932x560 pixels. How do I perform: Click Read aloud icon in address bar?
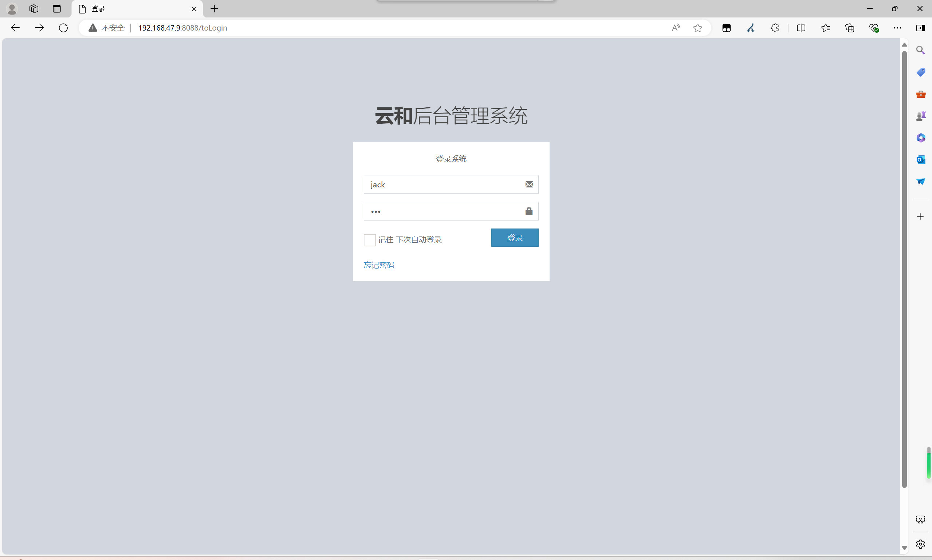click(x=676, y=28)
